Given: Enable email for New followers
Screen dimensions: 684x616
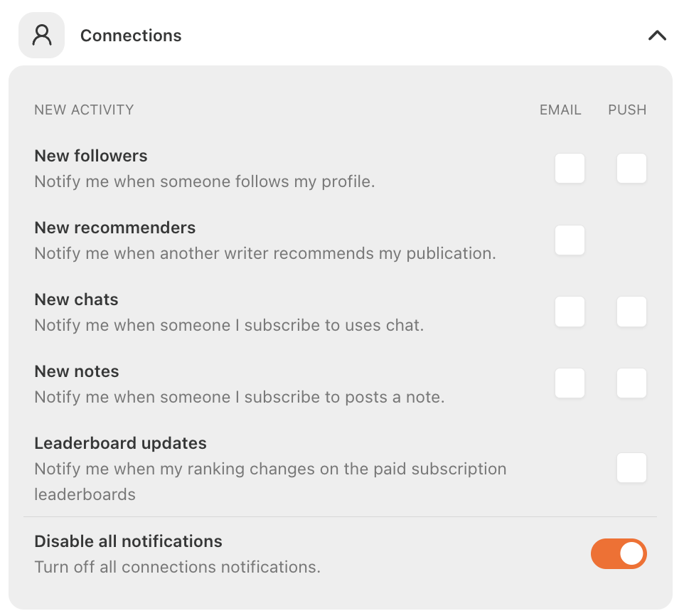Looking at the screenshot, I should point(570,168).
